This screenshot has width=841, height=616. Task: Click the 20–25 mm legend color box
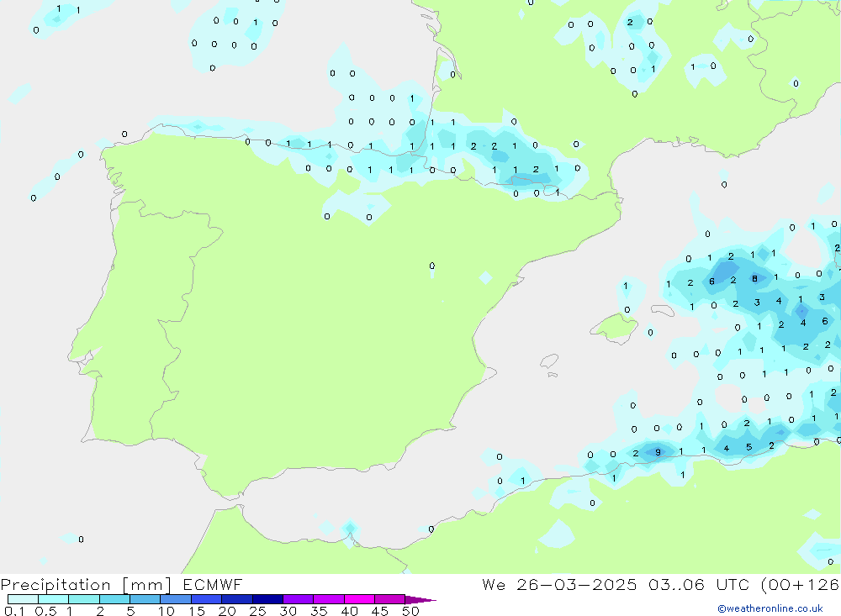(236, 599)
